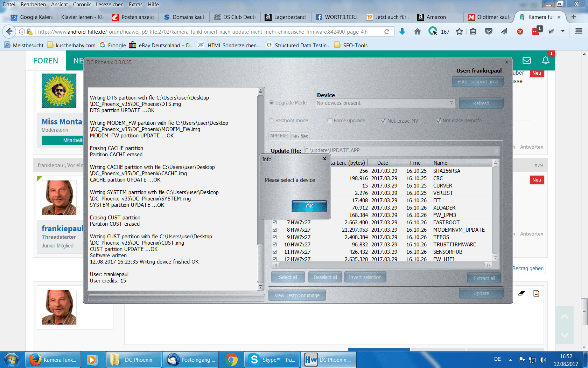The width and height of the screenshot is (588, 368).
Task: Click the Firefox taskbar item
Action: point(53,360)
